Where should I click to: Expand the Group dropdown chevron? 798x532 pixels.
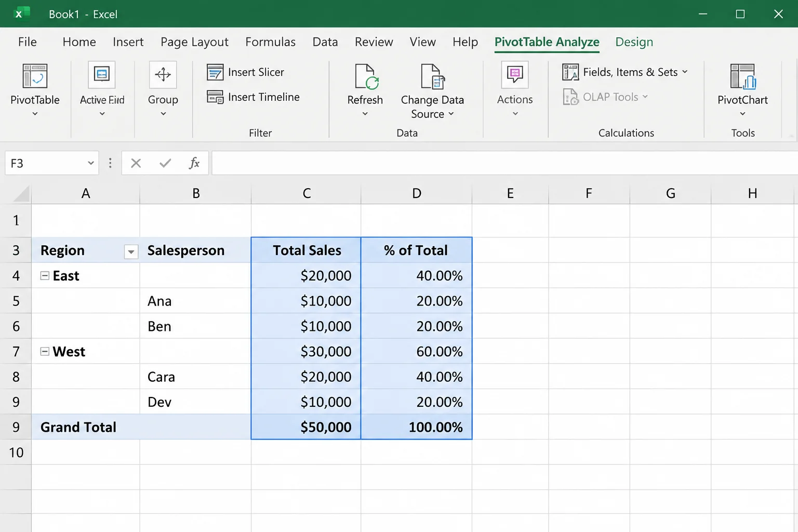(x=163, y=114)
